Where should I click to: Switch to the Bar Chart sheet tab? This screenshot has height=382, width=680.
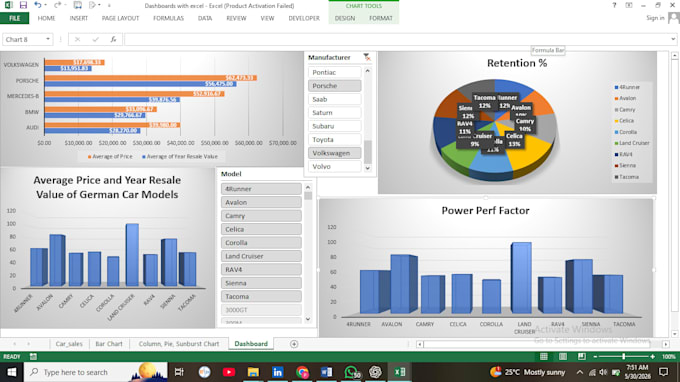pos(109,344)
